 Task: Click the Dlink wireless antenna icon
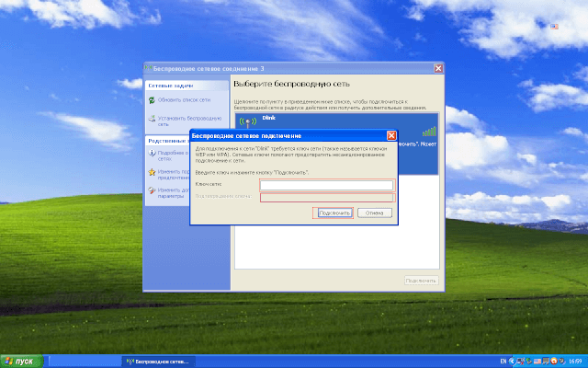tap(246, 122)
